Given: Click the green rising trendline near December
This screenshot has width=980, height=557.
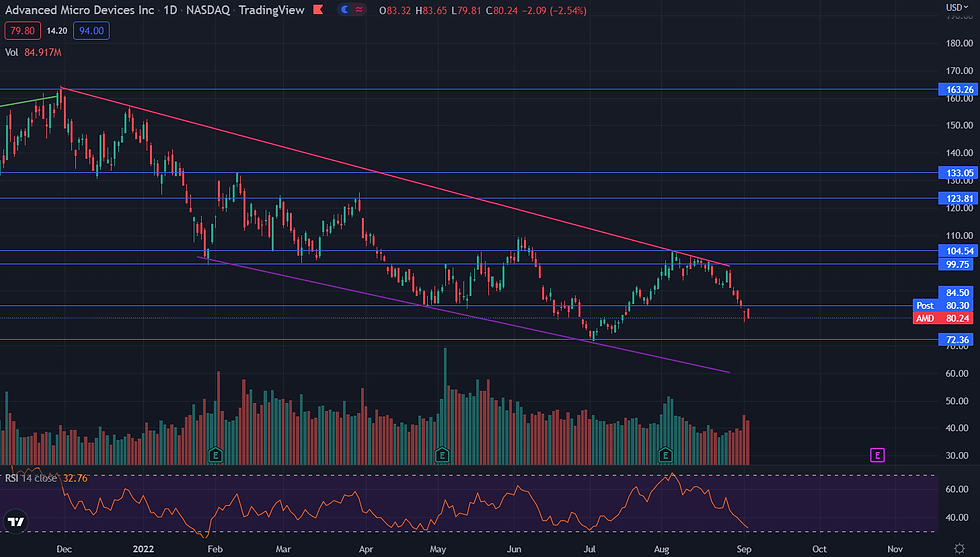Looking at the screenshot, I should (x=28, y=101).
